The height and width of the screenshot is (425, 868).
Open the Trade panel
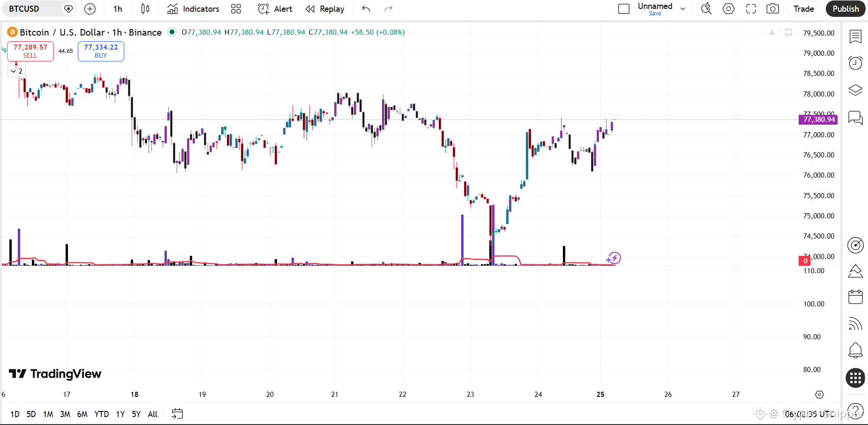point(804,9)
